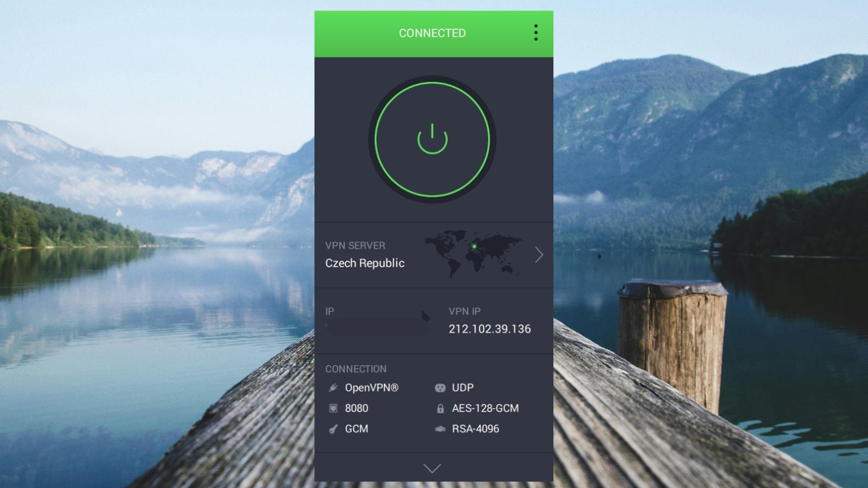The width and height of the screenshot is (868, 488).
Task: Click the AES-128-GCM encryption label
Action: (x=485, y=408)
